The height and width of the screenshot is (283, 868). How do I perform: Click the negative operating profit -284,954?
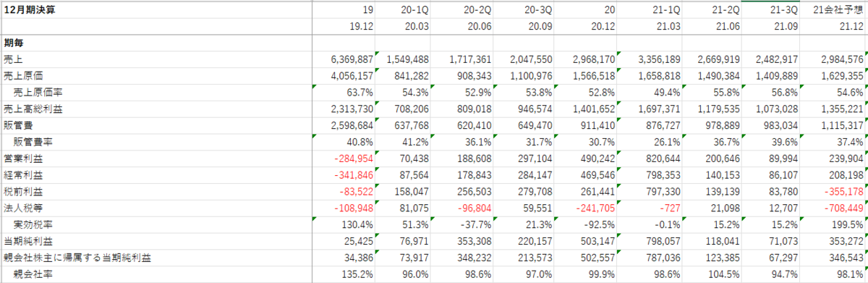pyautogui.click(x=354, y=159)
